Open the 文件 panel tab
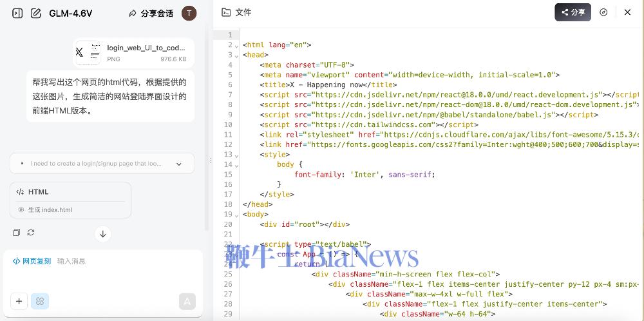This screenshot has height=321, width=644. 236,12
